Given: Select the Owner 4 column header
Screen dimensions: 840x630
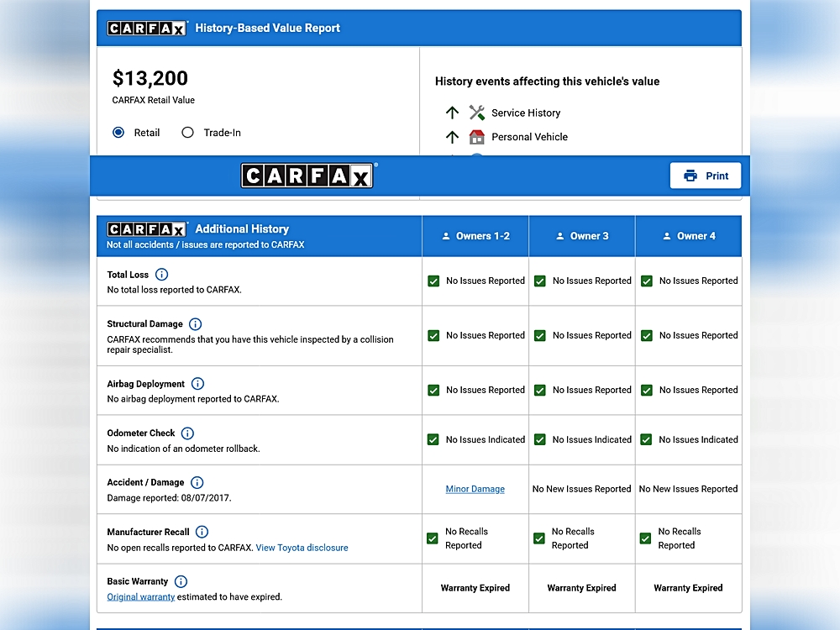Looking at the screenshot, I should click(689, 236).
